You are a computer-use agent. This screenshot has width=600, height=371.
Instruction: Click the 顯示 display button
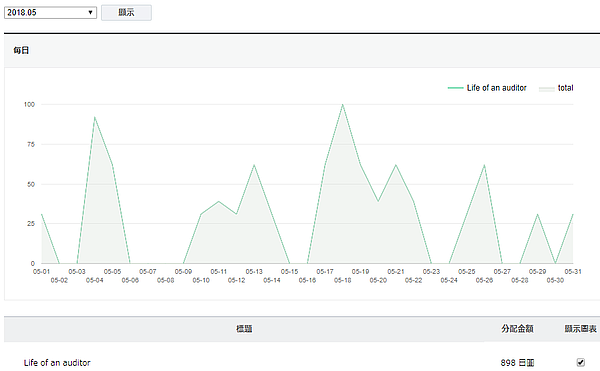point(126,12)
